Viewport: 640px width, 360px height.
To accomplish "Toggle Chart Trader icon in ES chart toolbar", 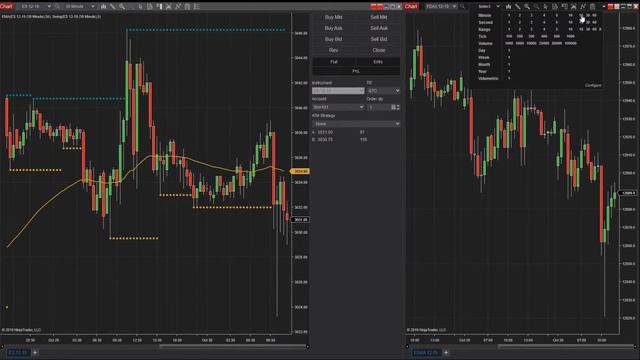I will [x=159, y=7].
